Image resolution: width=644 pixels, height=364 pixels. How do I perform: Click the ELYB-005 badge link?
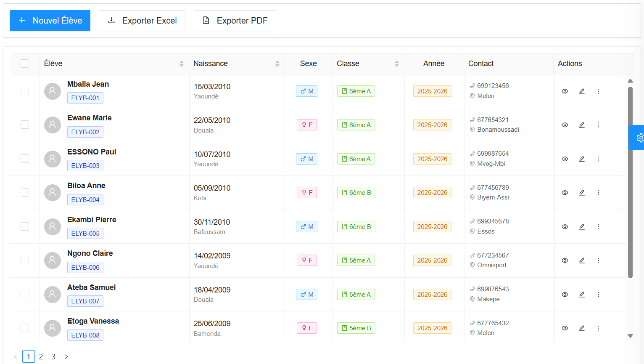pyautogui.click(x=85, y=233)
